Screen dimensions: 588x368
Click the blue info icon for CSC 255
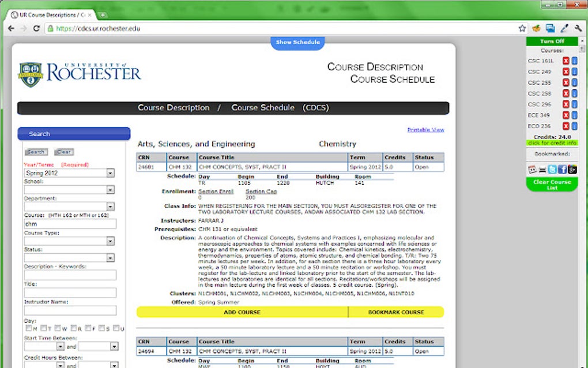[x=575, y=82]
